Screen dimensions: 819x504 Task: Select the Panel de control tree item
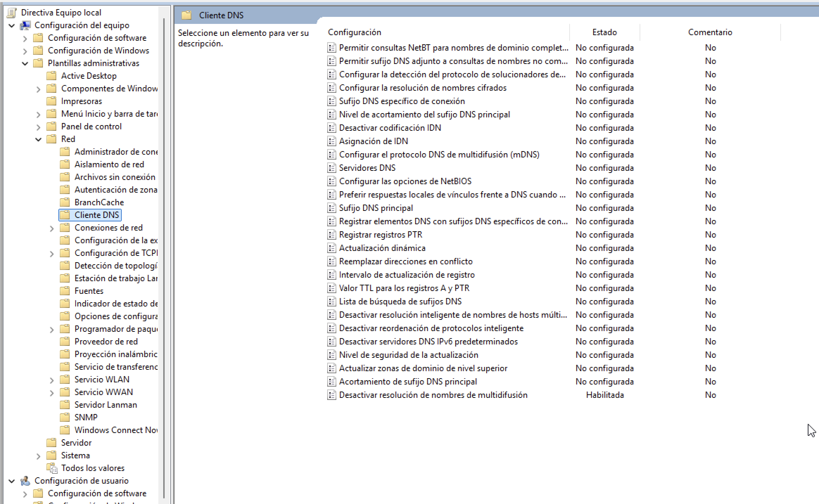tap(91, 127)
